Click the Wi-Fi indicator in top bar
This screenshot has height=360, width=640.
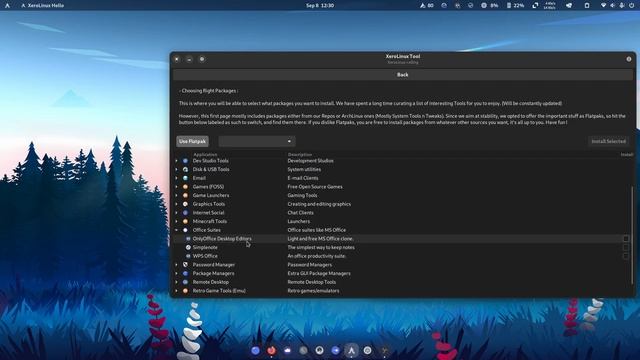tap(603, 5)
